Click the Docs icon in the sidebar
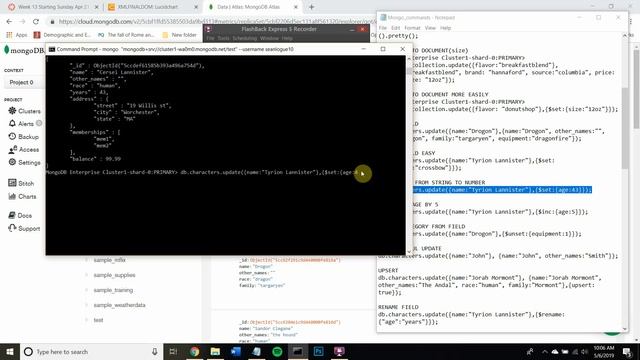640x360 pixels. 12,215
